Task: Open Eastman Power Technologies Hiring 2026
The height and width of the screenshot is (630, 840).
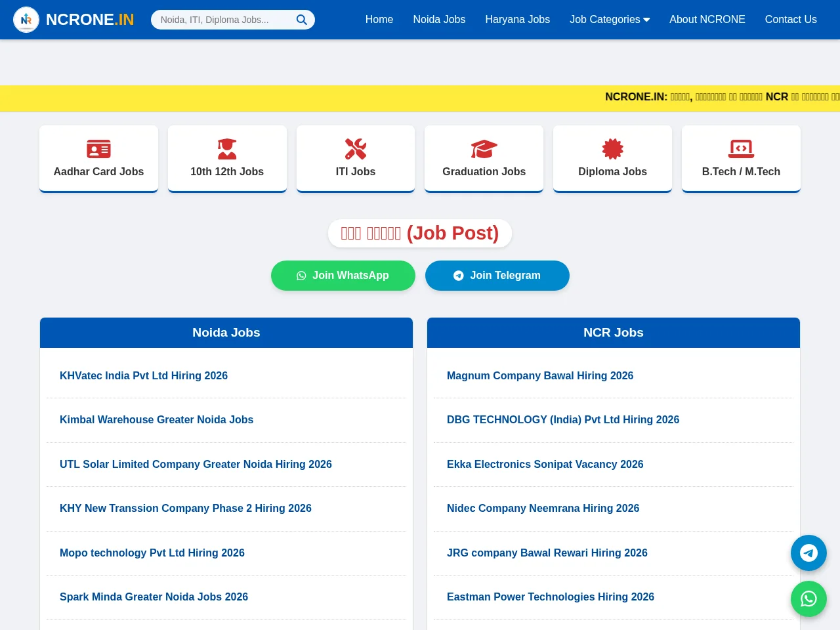Action: click(551, 597)
